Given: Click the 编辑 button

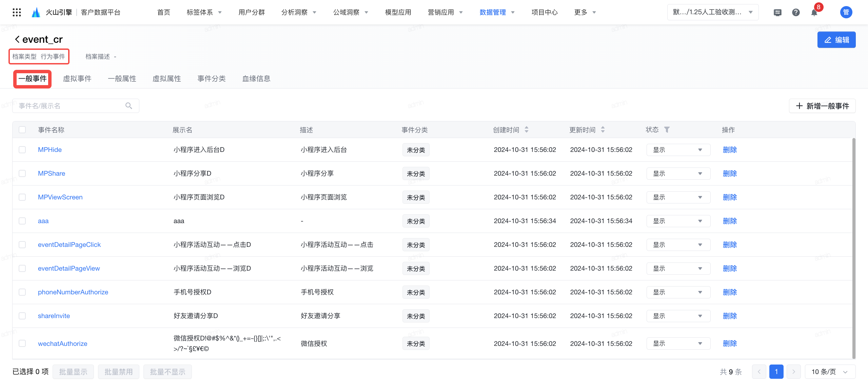Looking at the screenshot, I should (x=836, y=40).
